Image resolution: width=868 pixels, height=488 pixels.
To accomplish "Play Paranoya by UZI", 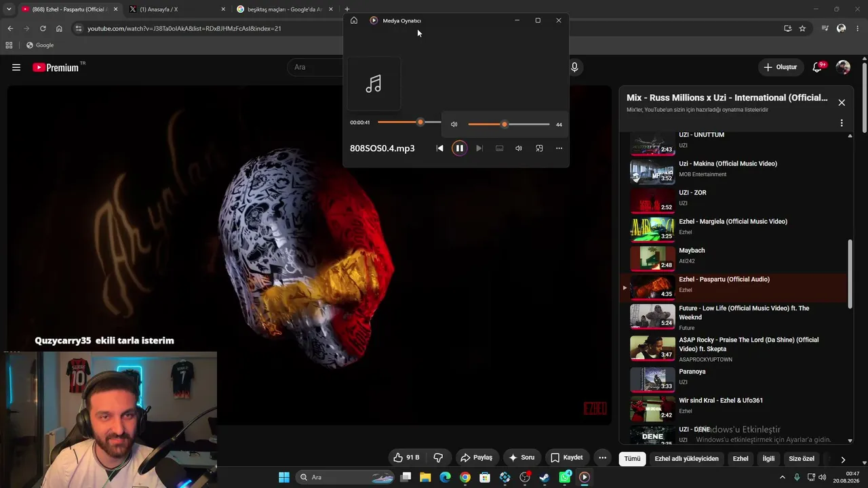I will (x=735, y=380).
